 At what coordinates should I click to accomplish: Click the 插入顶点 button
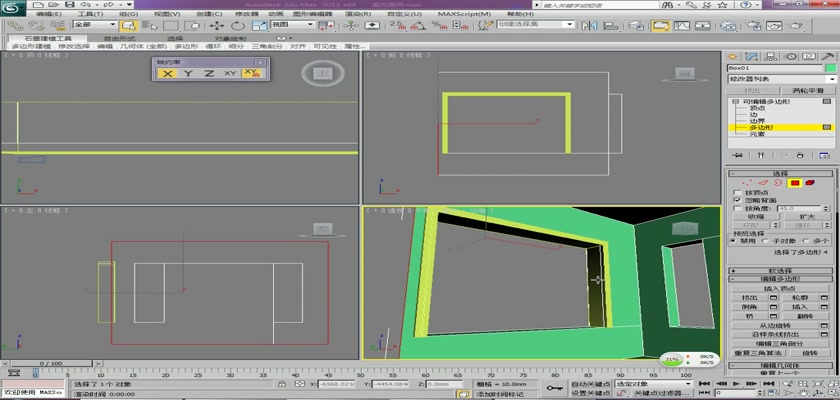782,288
